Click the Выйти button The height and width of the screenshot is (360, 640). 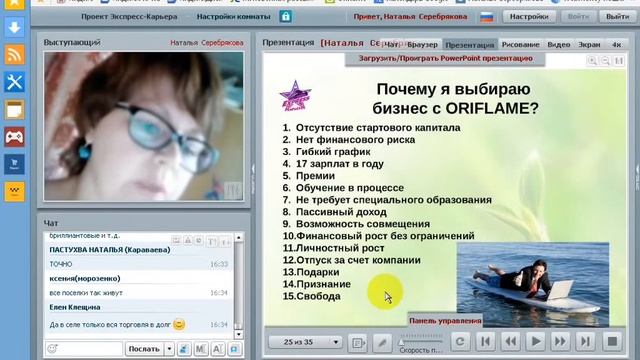617,17
